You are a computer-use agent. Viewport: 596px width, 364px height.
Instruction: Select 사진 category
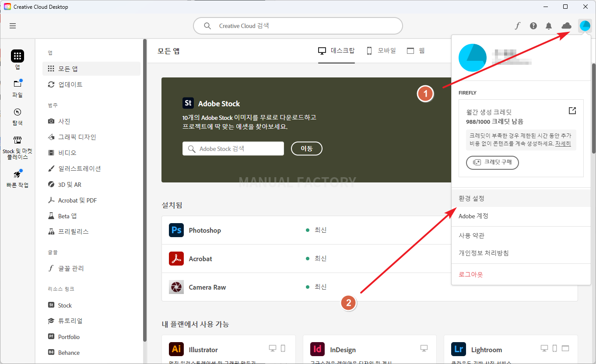(x=91, y=121)
